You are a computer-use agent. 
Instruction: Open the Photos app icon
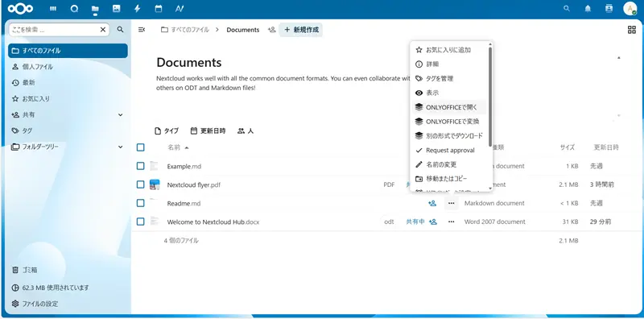coord(116,9)
